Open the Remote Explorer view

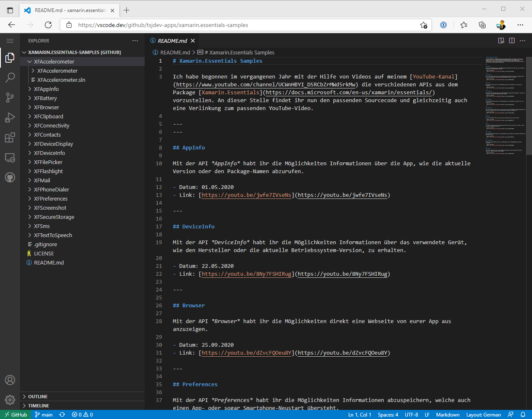click(x=10, y=158)
